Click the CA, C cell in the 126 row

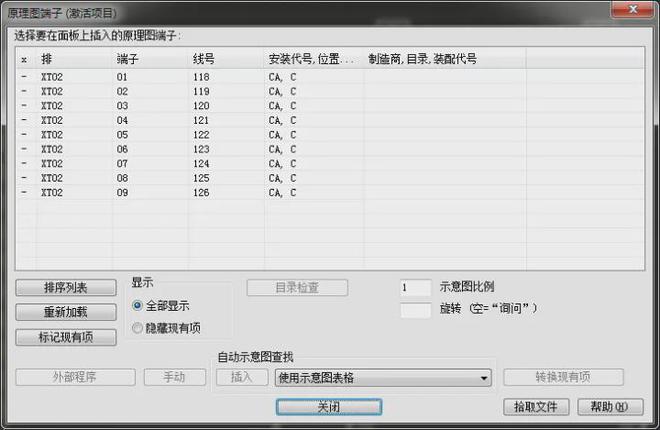pos(282,192)
